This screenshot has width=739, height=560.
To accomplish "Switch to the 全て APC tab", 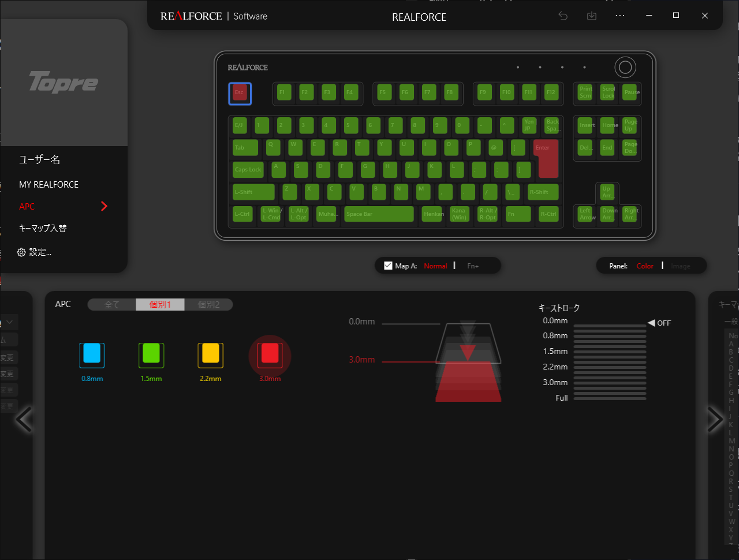I will pyautogui.click(x=112, y=304).
